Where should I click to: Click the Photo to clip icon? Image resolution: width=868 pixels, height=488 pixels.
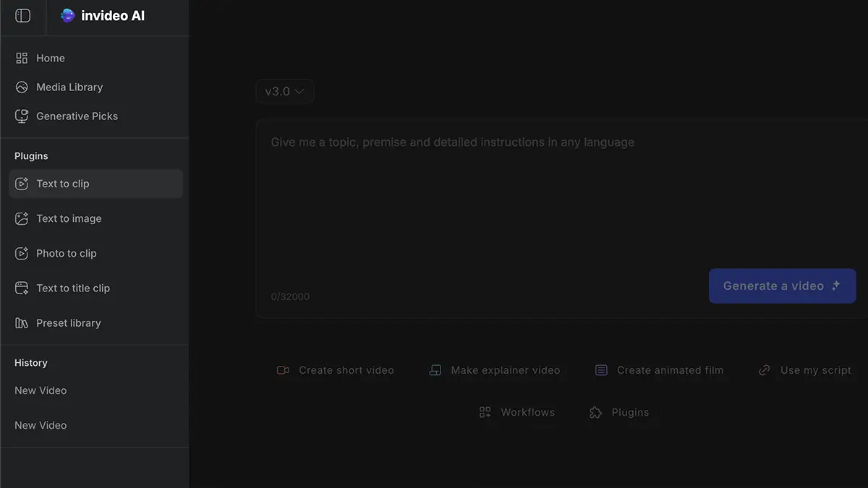[x=22, y=253]
